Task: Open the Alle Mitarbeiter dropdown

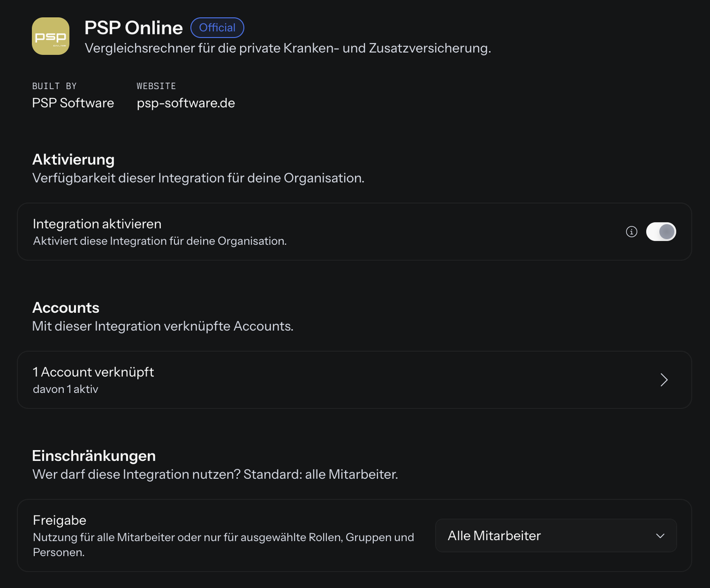Action: click(x=556, y=535)
